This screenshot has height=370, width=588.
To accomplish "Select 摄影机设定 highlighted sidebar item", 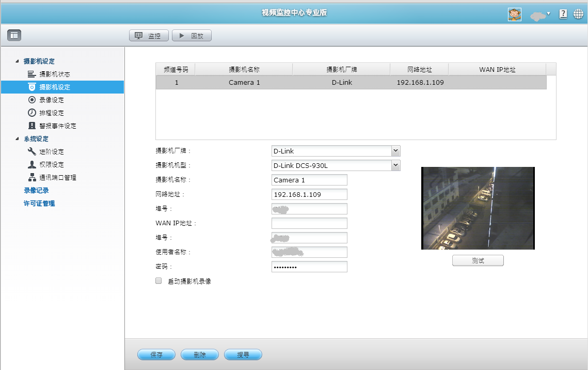I will click(x=62, y=87).
